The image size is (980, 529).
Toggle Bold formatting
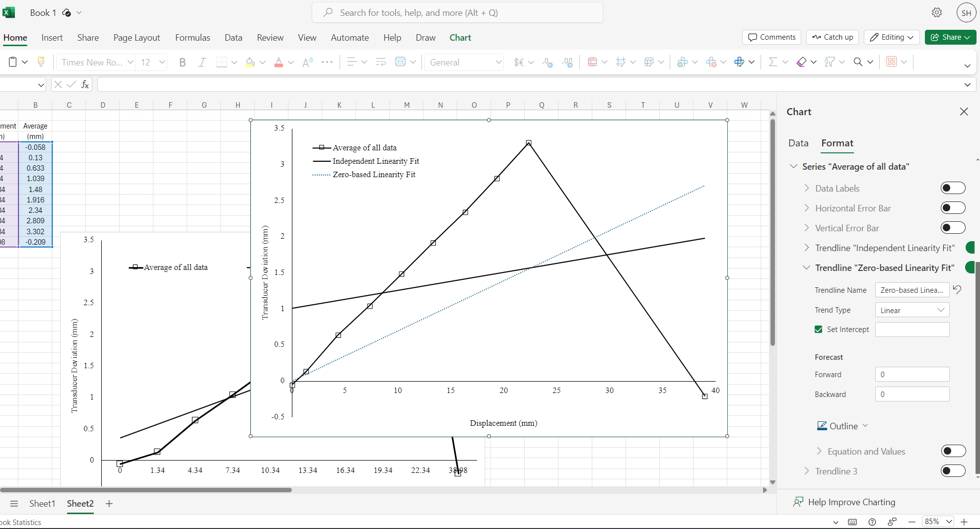coord(182,62)
